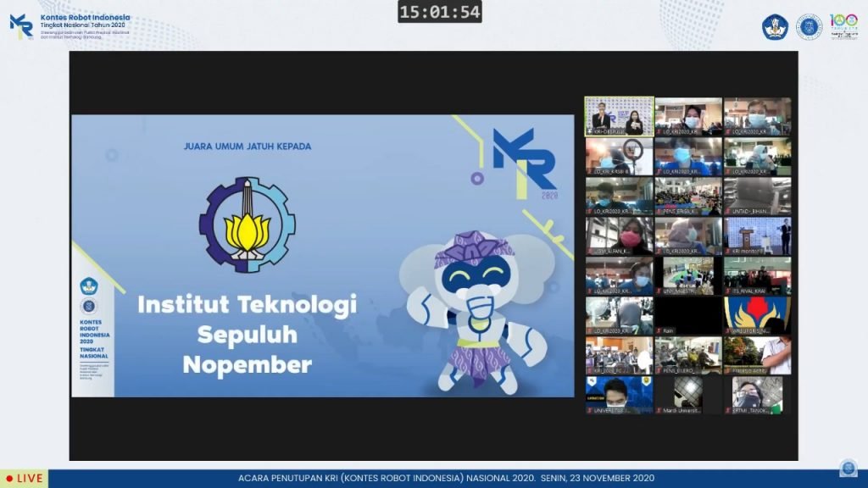Click the round ITB seal in the top-right header
This screenshot has width=868, height=488.
click(x=809, y=27)
